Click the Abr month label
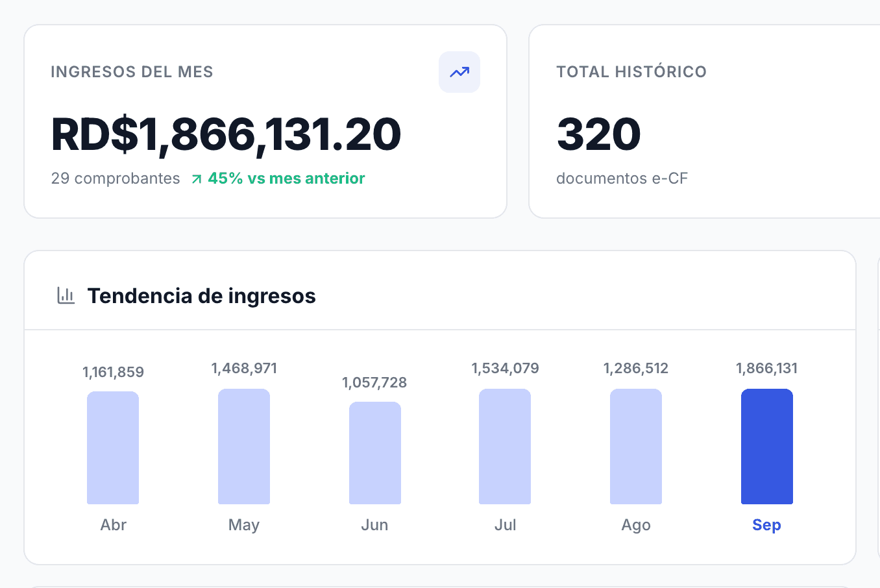 coord(114,525)
